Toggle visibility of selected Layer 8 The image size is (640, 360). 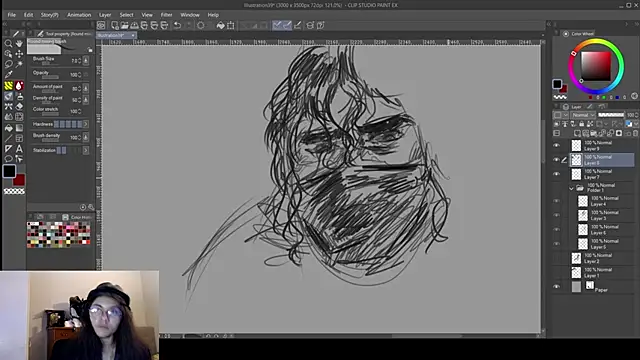556,160
